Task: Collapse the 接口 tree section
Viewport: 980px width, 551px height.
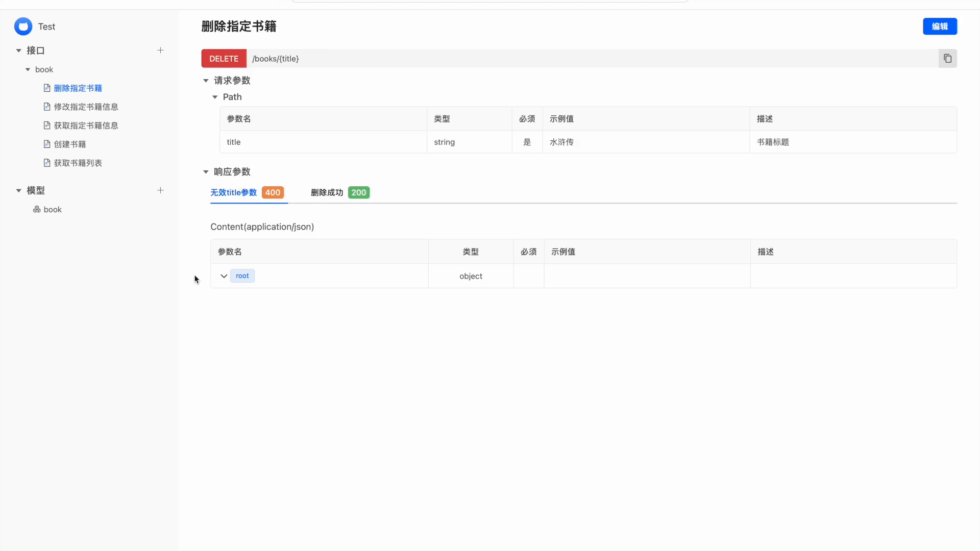Action: [19, 51]
